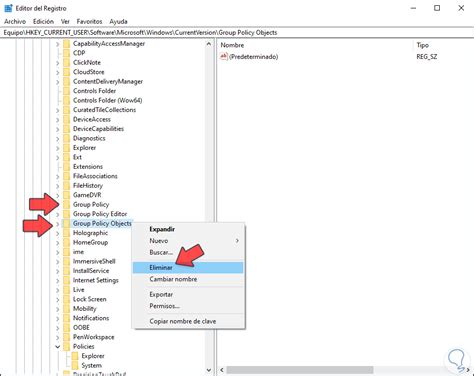
Task: Expand the Notifications key
Action: coord(57,319)
